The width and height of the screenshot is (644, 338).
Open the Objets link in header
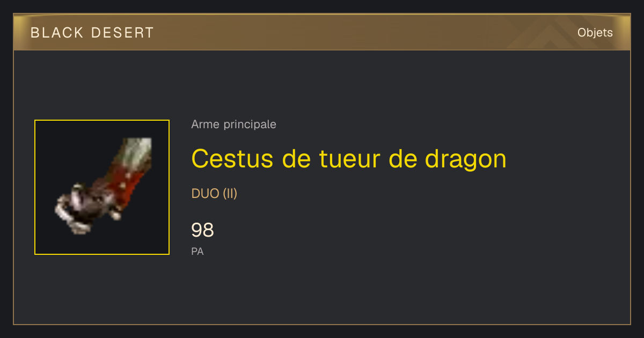pyautogui.click(x=595, y=33)
